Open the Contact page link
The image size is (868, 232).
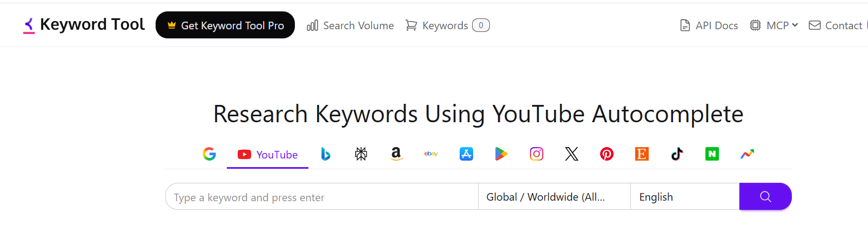coord(835,25)
